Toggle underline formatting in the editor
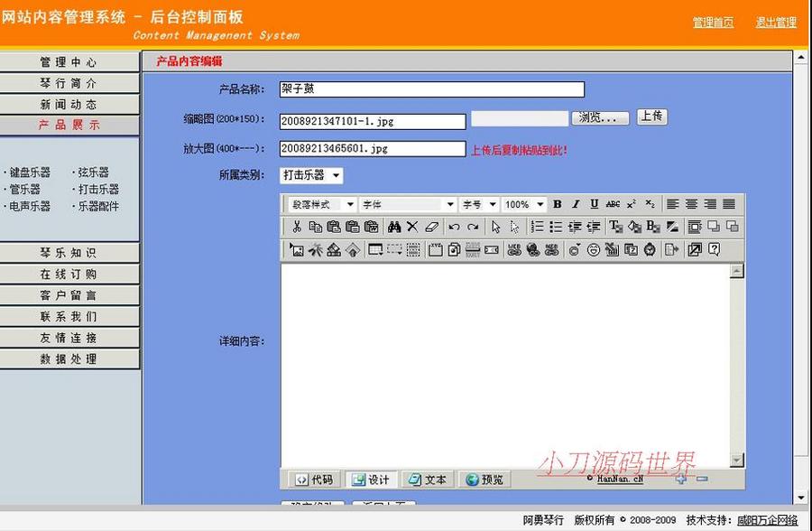 [x=595, y=204]
